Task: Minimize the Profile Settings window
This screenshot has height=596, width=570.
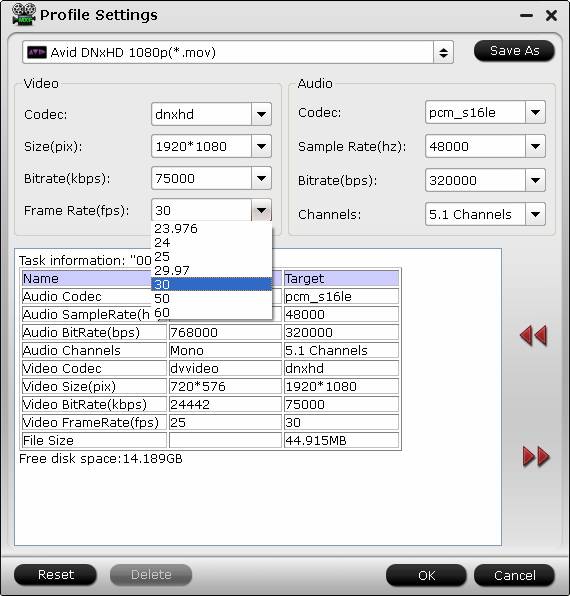Action: click(x=526, y=16)
